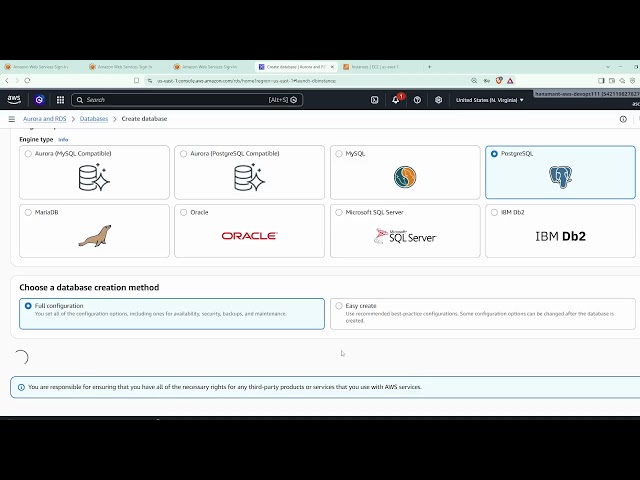Click the Brave shields icon

(x=499, y=81)
